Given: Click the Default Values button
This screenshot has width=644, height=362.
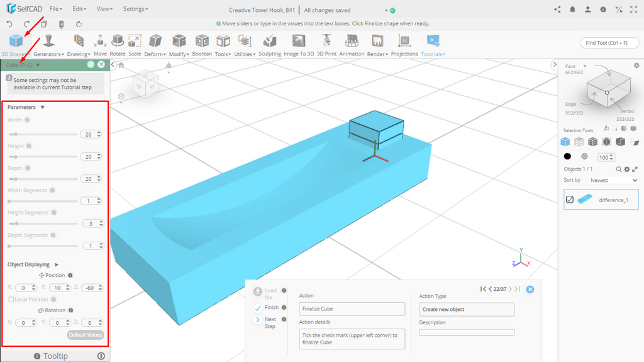Looking at the screenshot, I should 86,335.
